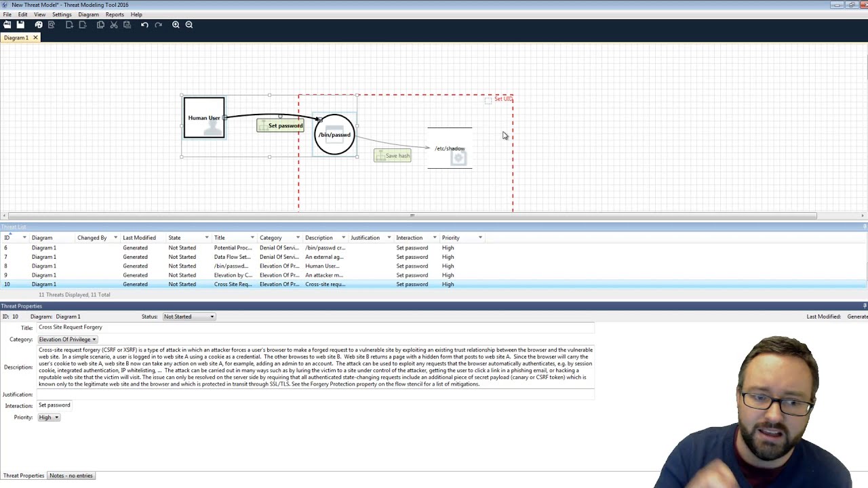The width and height of the screenshot is (868, 488).
Task: Add a new diagram with the page-plus icon
Action: 69,24
